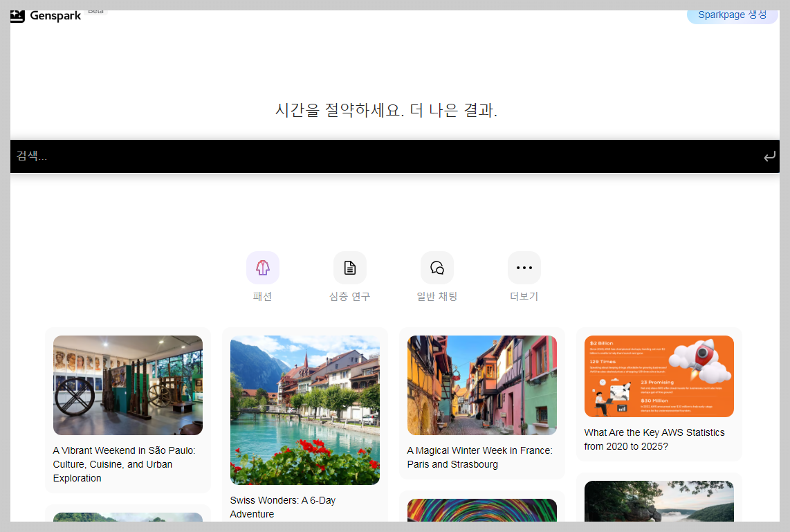Open the misty valley rock thumbnail

point(659,502)
